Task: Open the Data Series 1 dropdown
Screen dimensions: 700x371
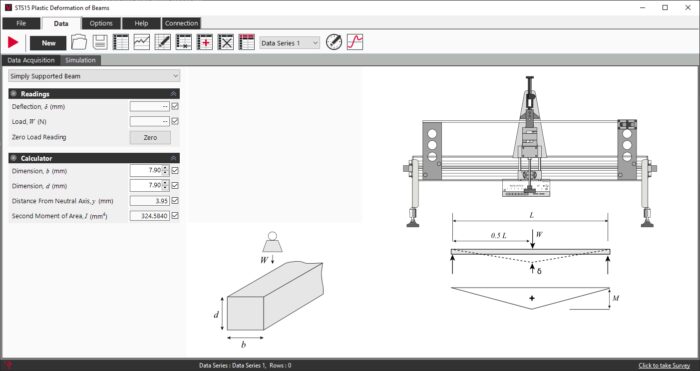Action: [x=289, y=43]
